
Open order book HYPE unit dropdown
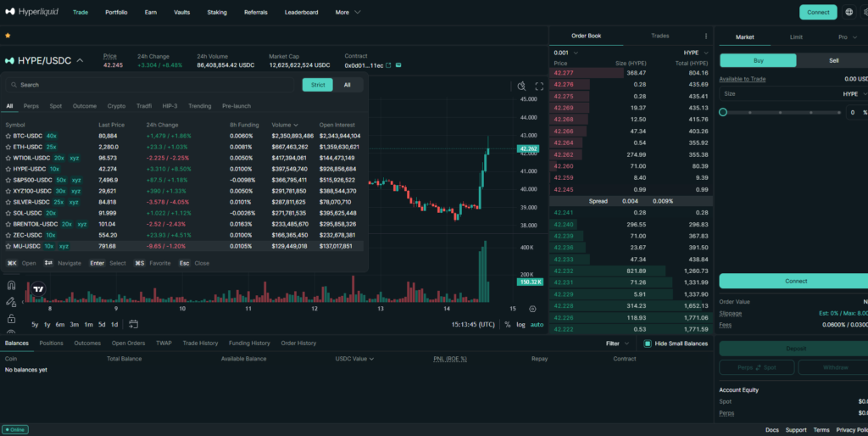[696, 53]
